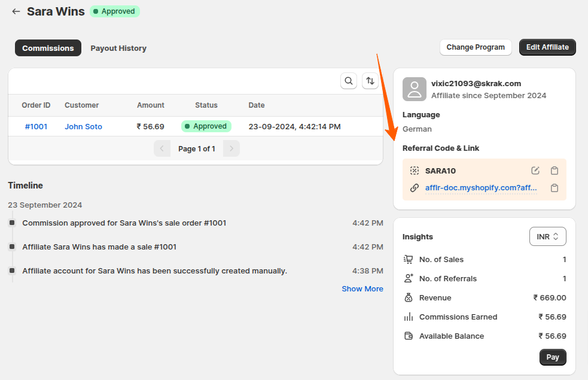
Task: Switch to the Payout History tab
Action: tap(118, 48)
